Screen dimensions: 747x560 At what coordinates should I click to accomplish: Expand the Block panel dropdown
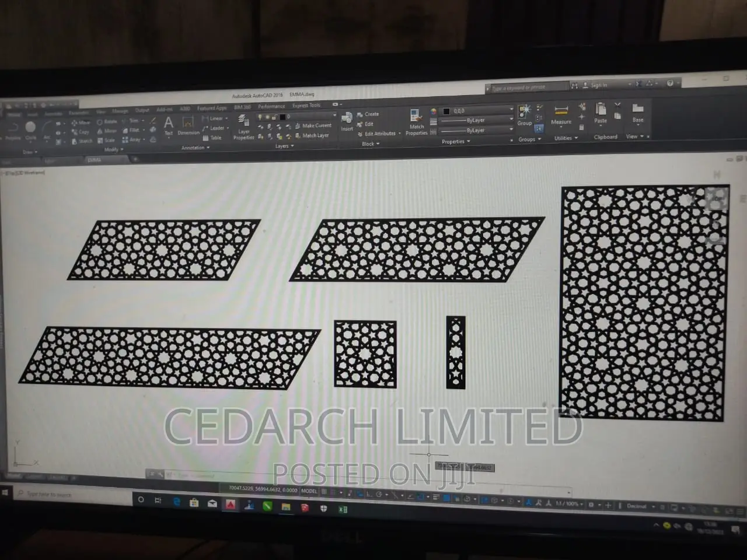pyautogui.click(x=371, y=143)
